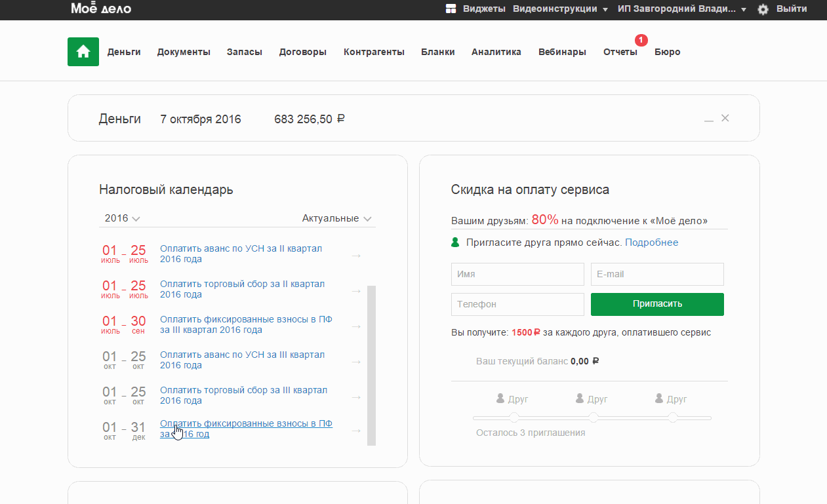Viewport: 827px width, 504px height.
Task: Click the first Друг person icon
Action: click(x=500, y=398)
